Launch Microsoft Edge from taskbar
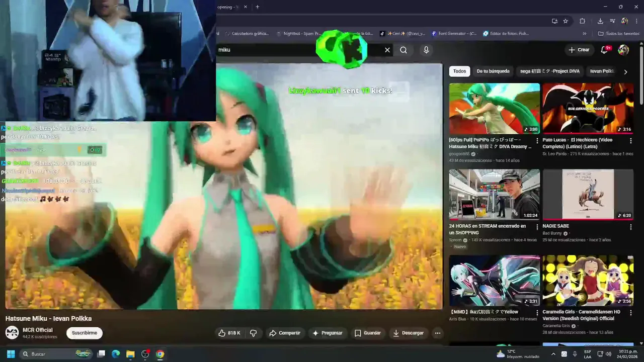The width and height of the screenshot is (644, 362). pyautogui.click(x=116, y=354)
